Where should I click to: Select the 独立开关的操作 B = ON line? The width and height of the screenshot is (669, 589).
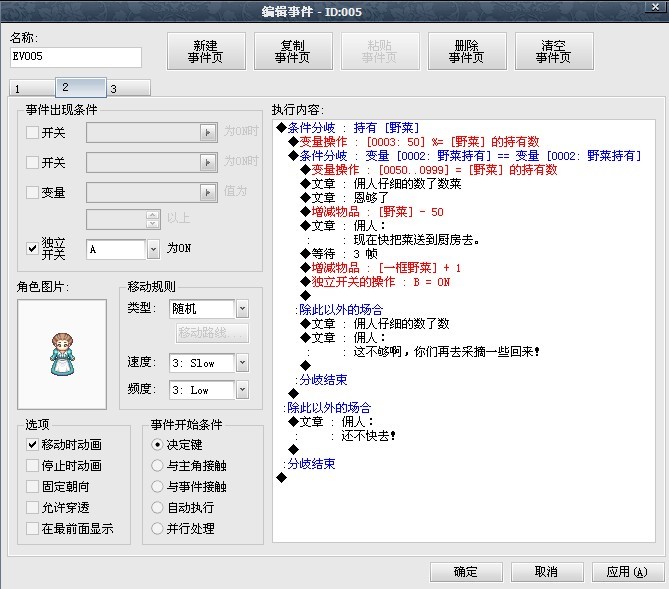click(x=375, y=282)
